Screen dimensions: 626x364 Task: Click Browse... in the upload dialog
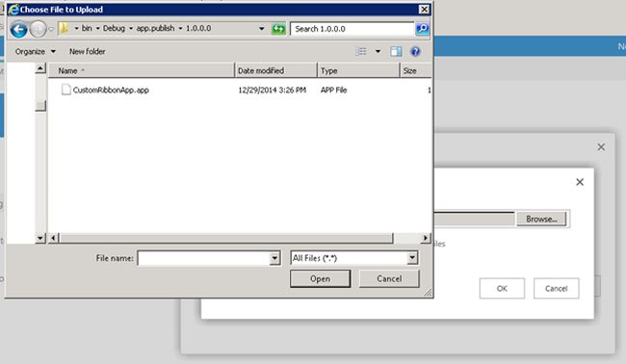(541, 220)
